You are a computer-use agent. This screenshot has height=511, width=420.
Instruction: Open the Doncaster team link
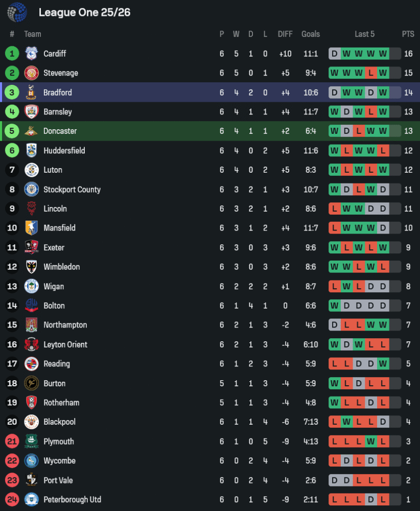pos(60,131)
